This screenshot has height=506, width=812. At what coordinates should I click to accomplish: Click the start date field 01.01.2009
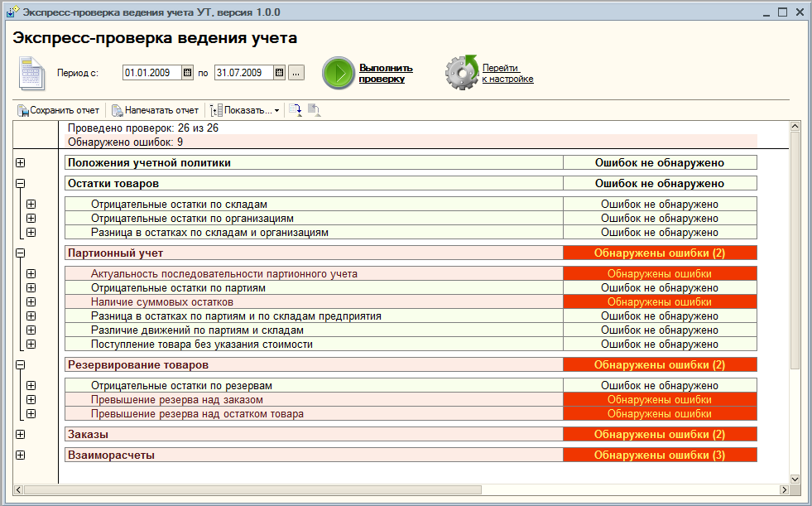point(152,73)
